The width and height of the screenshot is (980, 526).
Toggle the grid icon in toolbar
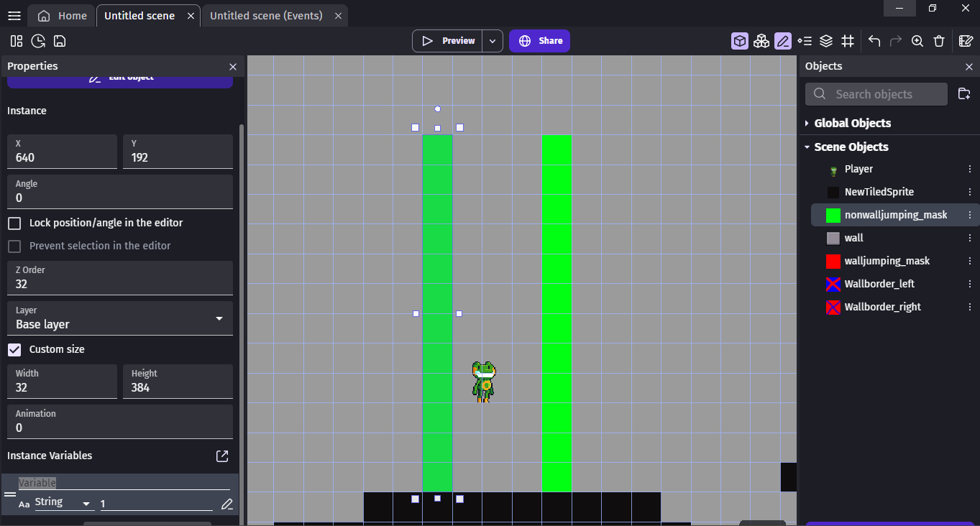848,41
